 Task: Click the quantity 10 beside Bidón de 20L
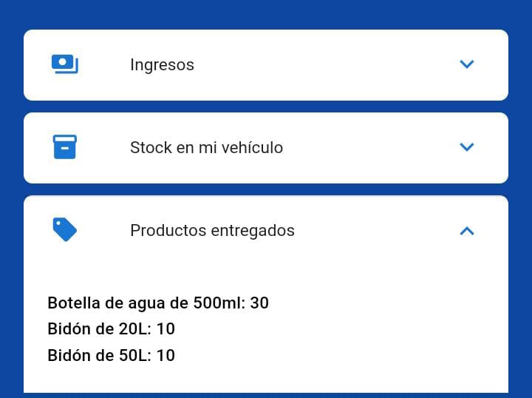[x=166, y=328]
